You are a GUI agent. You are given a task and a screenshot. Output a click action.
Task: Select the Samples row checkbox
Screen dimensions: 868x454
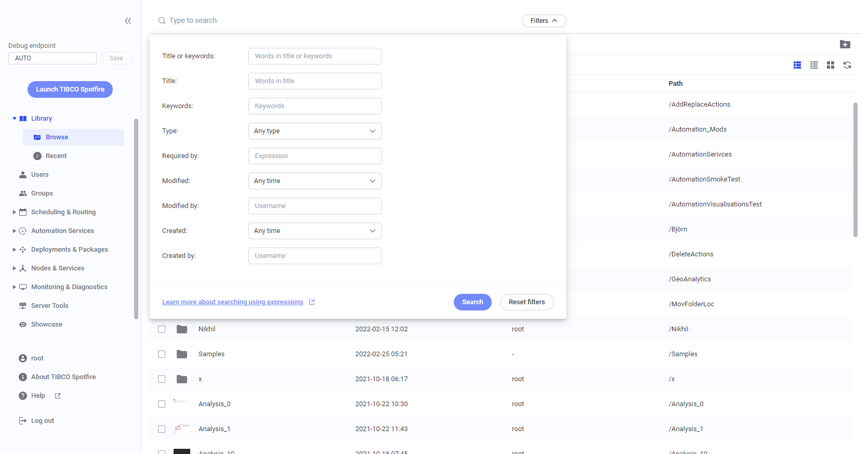(x=162, y=354)
